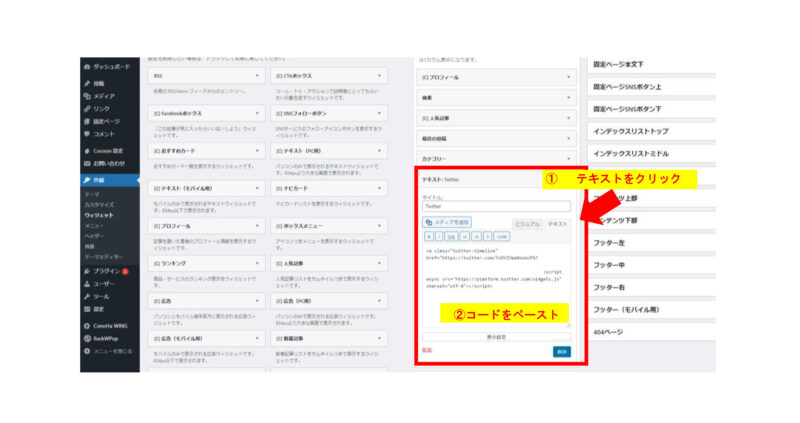Open the インデックスリストミドル widget area

click(x=652, y=154)
